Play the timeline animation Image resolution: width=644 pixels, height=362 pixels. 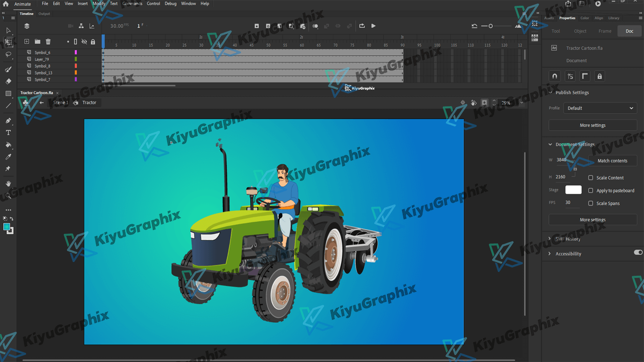[x=373, y=26]
